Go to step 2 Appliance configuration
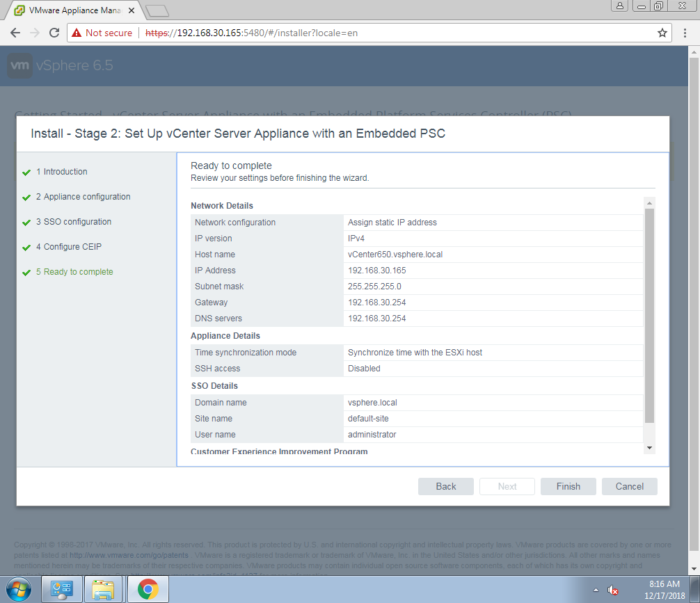This screenshot has width=700, height=603. click(x=83, y=196)
